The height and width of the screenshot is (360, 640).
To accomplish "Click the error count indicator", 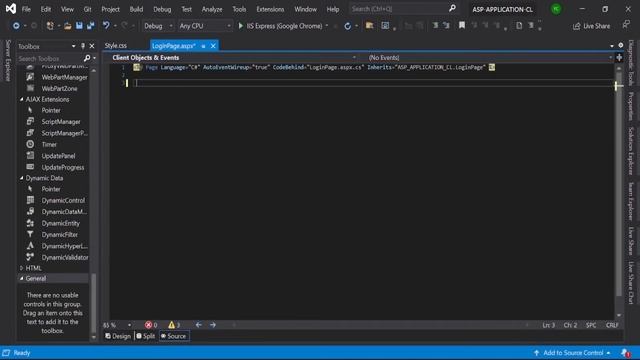I will 151,325.
